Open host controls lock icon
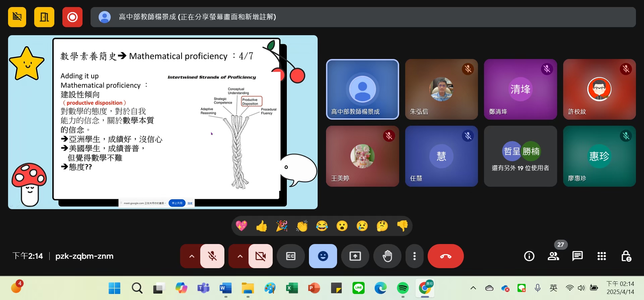This screenshot has height=300, width=644. coord(626,256)
